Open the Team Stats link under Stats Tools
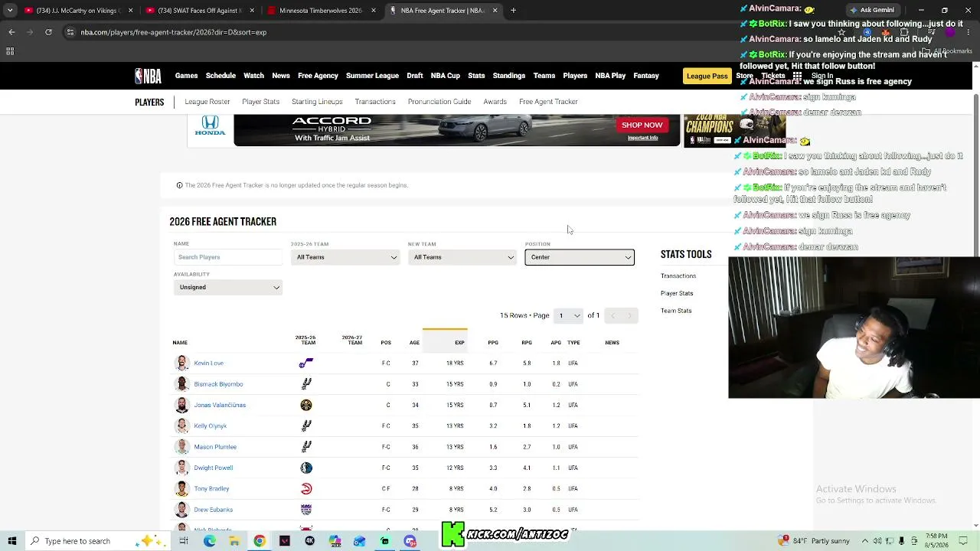The image size is (980, 551). [676, 311]
